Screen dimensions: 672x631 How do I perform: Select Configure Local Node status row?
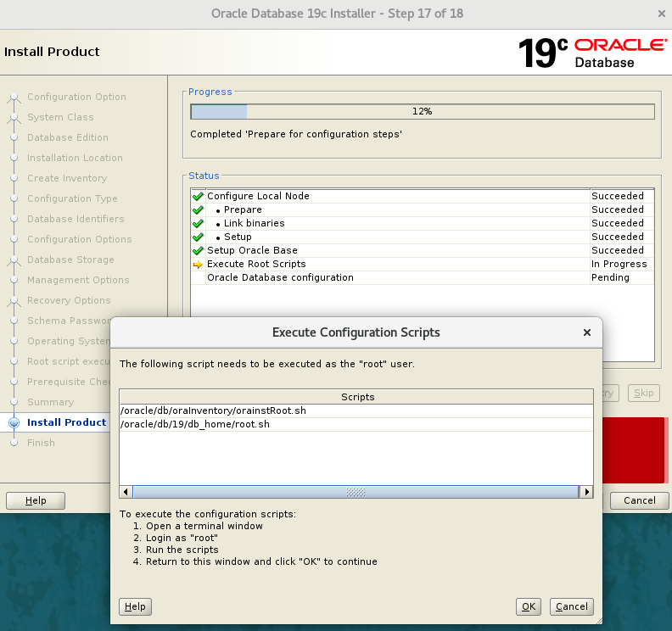[x=423, y=196]
